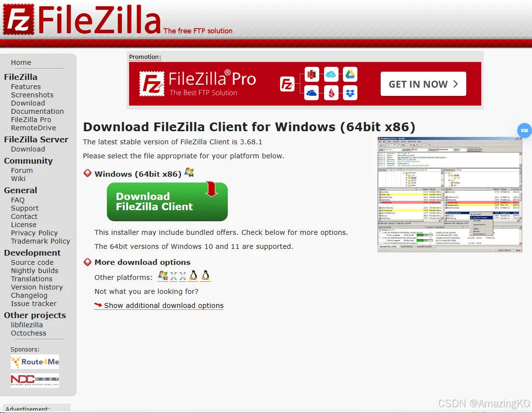Open the Route4Me sponsor logo
Image resolution: width=532 pixels, height=413 pixels.
(x=35, y=362)
